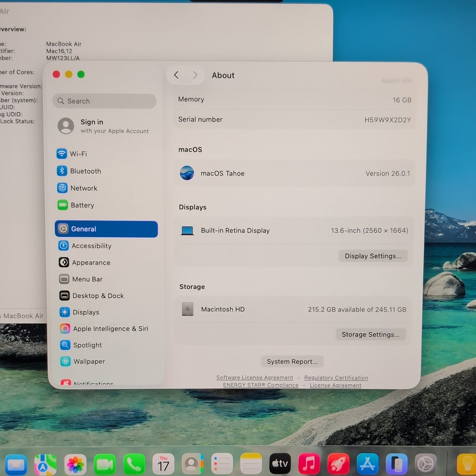Open Notes from the Dock
The image size is (476, 476).
click(251, 464)
